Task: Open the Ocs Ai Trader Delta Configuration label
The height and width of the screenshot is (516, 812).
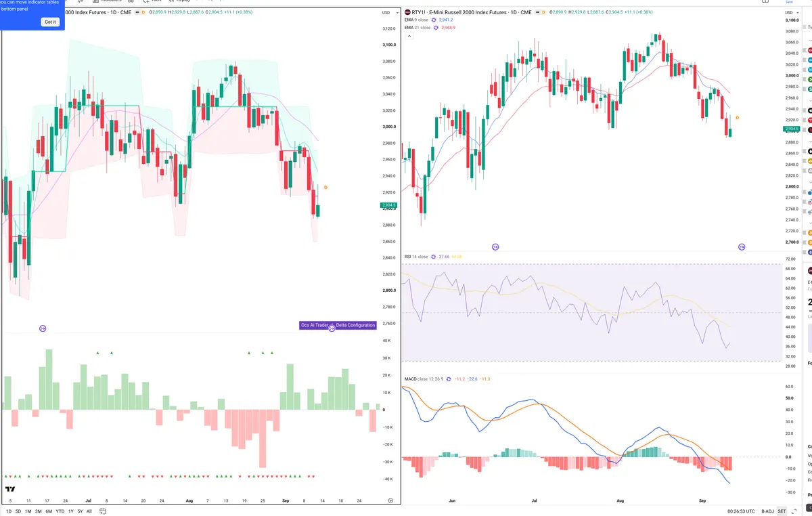Action: (338, 325)
